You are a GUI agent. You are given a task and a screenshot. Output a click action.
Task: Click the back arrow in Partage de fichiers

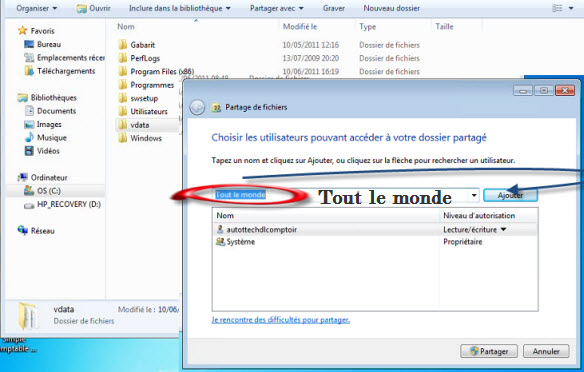[x=197, y=108]
